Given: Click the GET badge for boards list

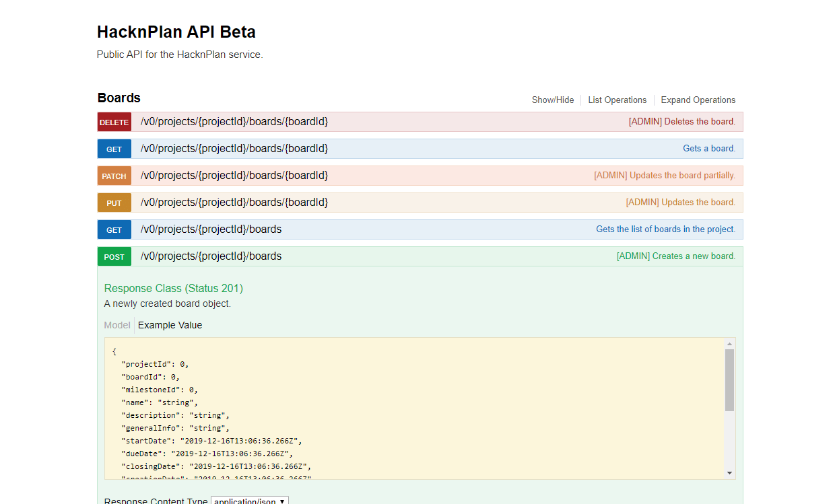Looking at the screenshot, I should [x=114, y=230].
